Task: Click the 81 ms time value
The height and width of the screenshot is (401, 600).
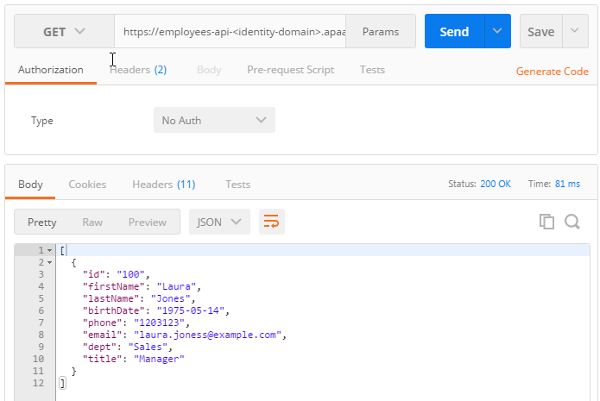Action: pos(567,184)
